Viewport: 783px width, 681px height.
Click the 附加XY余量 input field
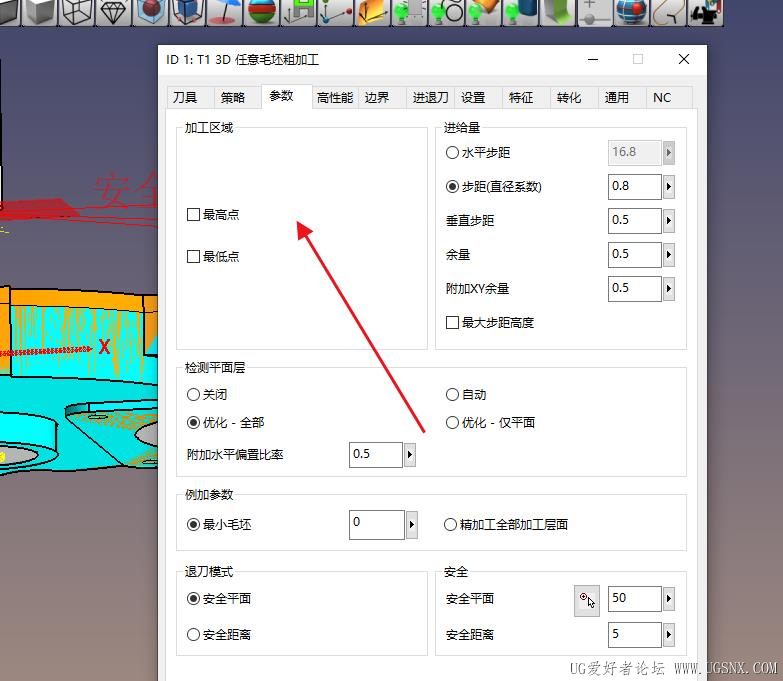click(635, 289)
